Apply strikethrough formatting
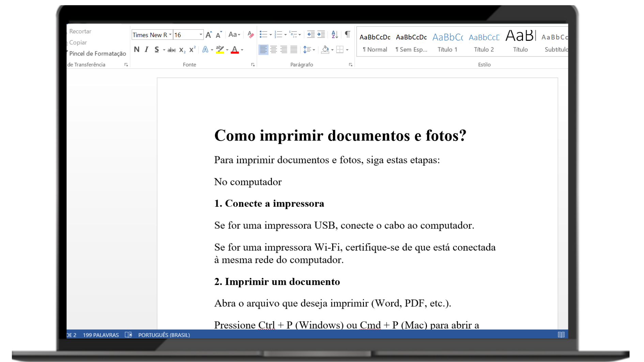 (171, 50)
